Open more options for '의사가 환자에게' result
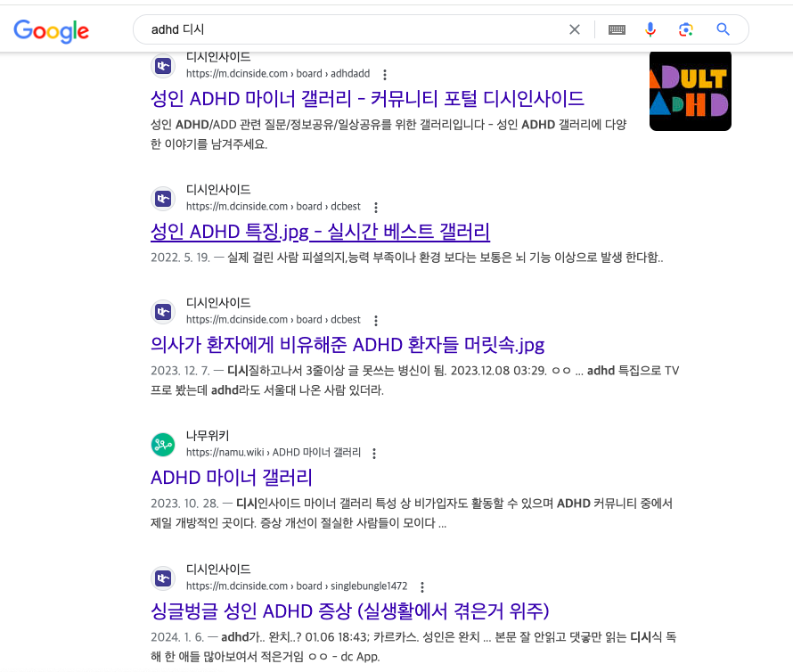 (x=376, y=320)
